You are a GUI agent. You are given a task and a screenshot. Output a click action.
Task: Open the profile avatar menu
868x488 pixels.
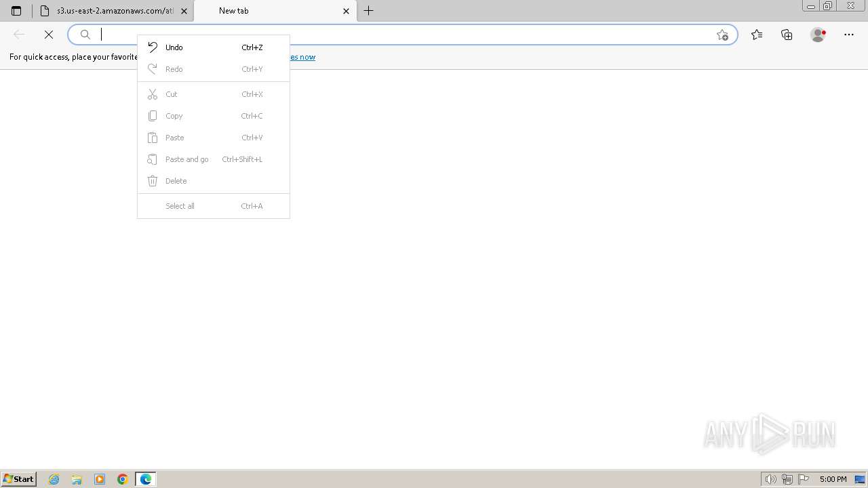click(x=818, y=35)
